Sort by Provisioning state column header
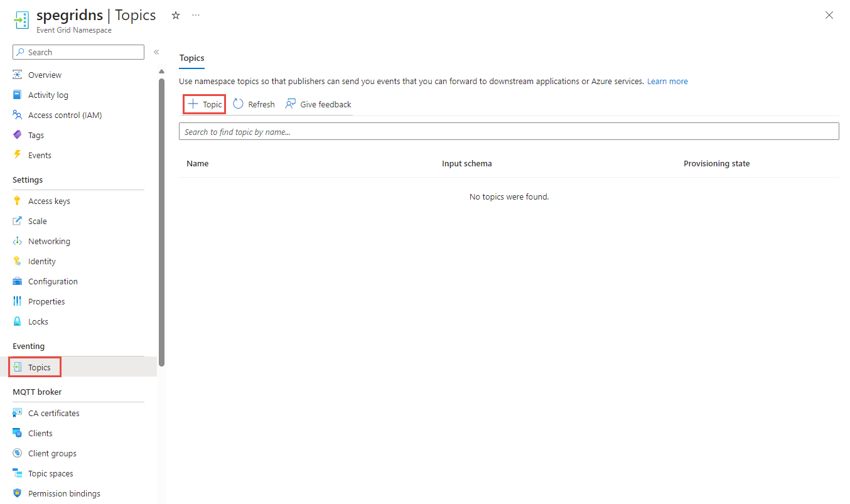 (x=717, y=164)
